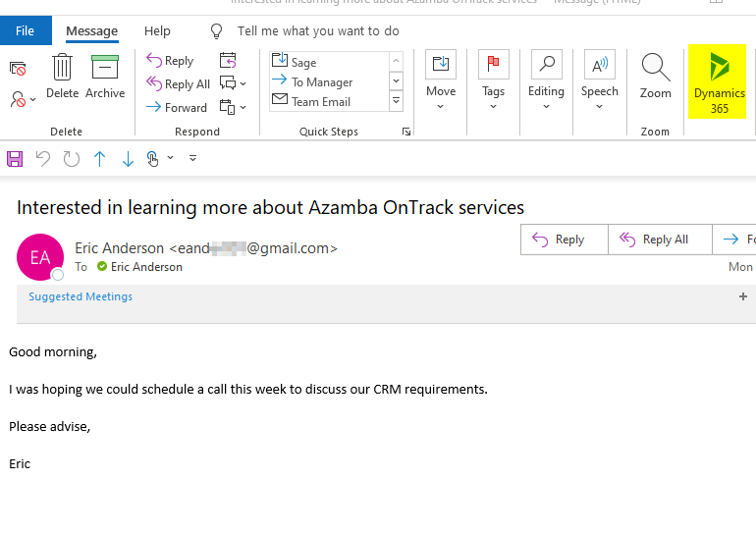
Task: Click the Save icon in quick access toolbar
Action: (15, 159)
